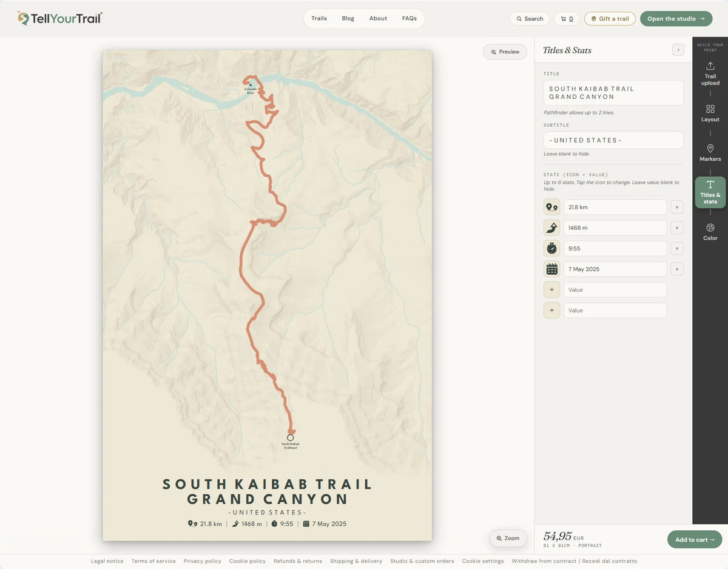Change the distance stat icon
The width and height of the screenshot is (728, 569).
551,207
